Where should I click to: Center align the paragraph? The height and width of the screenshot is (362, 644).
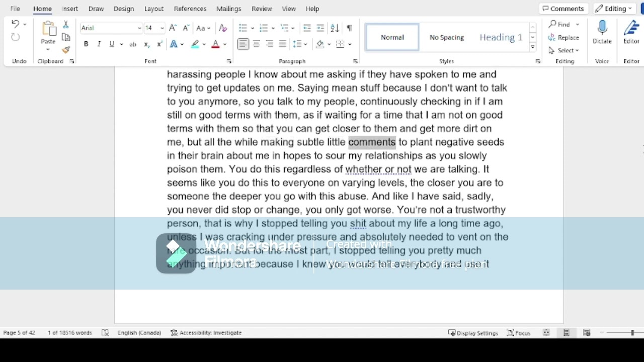[x=256, y=44]
